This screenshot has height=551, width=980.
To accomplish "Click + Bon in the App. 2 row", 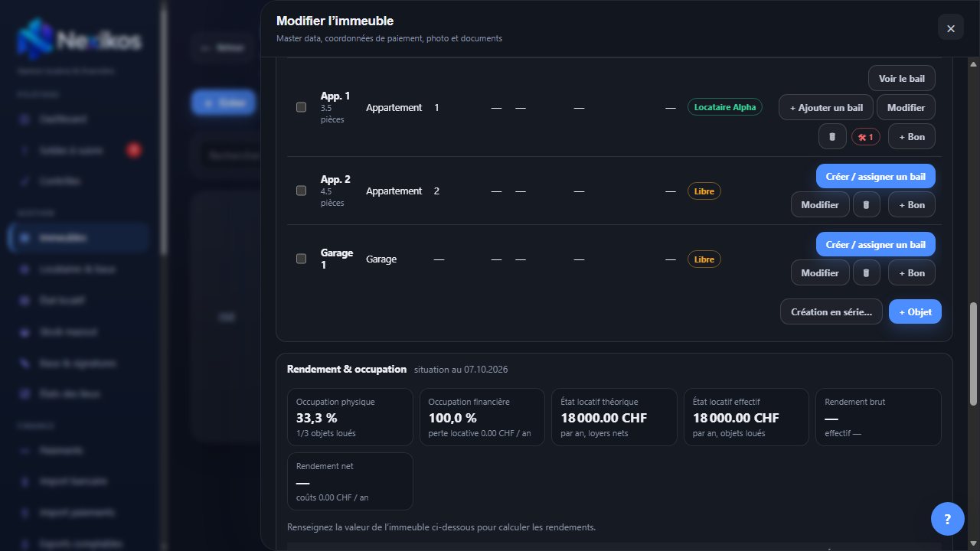I will (x=912, y=204).
